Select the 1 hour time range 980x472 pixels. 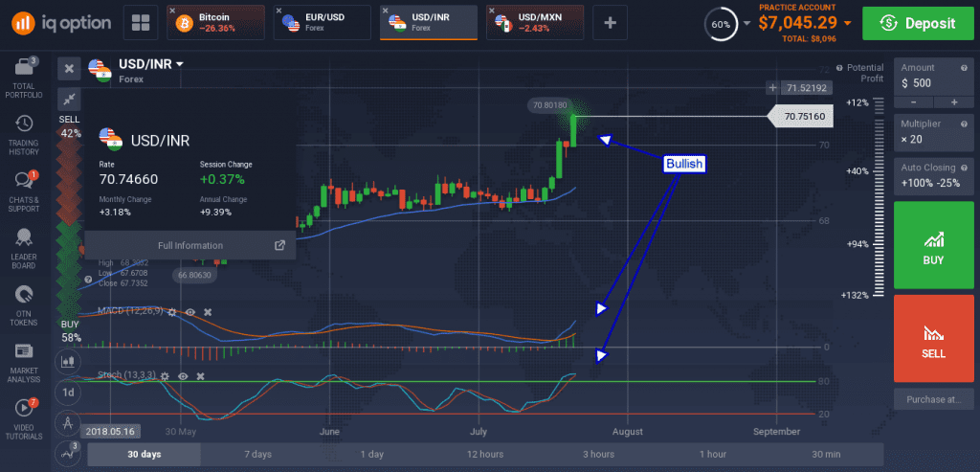click(712, 454)
